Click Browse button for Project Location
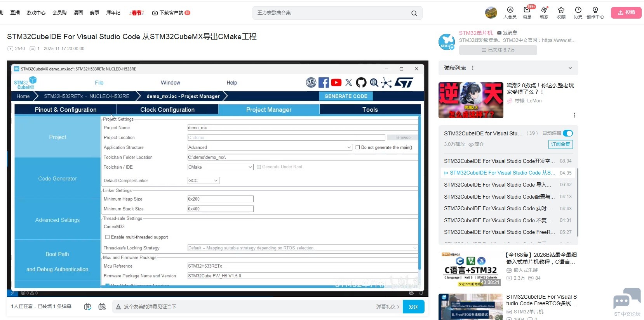 403,138
